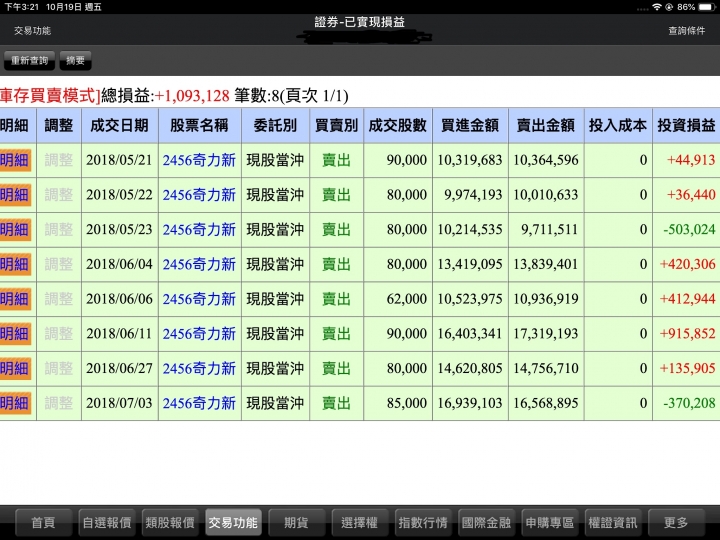Image resolution: width=720 pixels, height=540 pixels.
Task: Open 申購專區 tab
Action: tap(550, 523)
